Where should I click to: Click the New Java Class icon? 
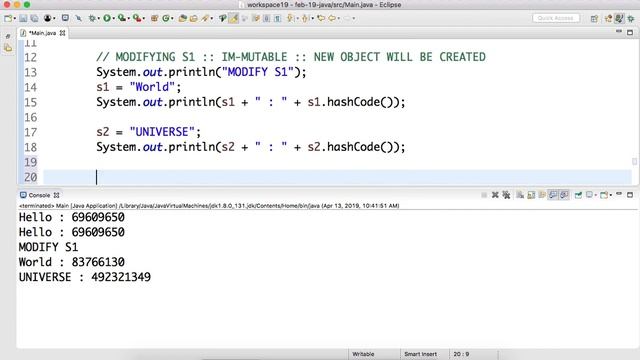(x=166, y=18)
